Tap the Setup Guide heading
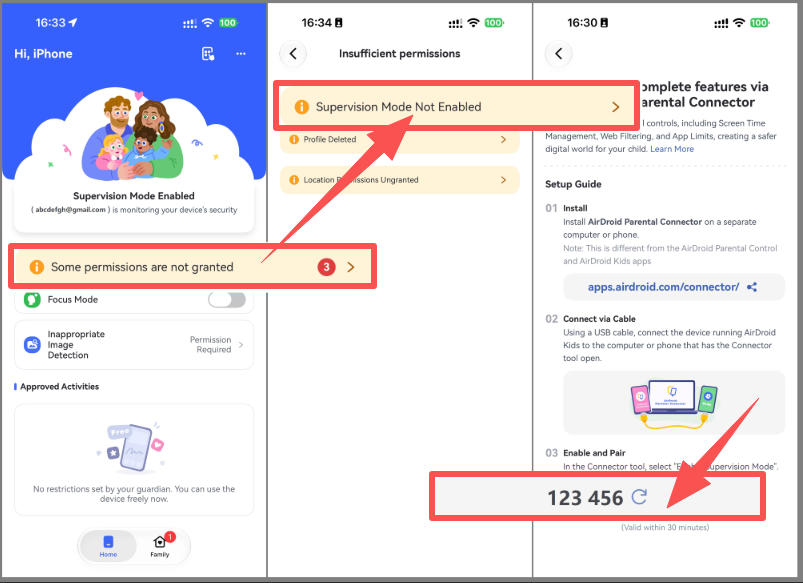This screenshot has height=583, width=803. click(573, 184)
